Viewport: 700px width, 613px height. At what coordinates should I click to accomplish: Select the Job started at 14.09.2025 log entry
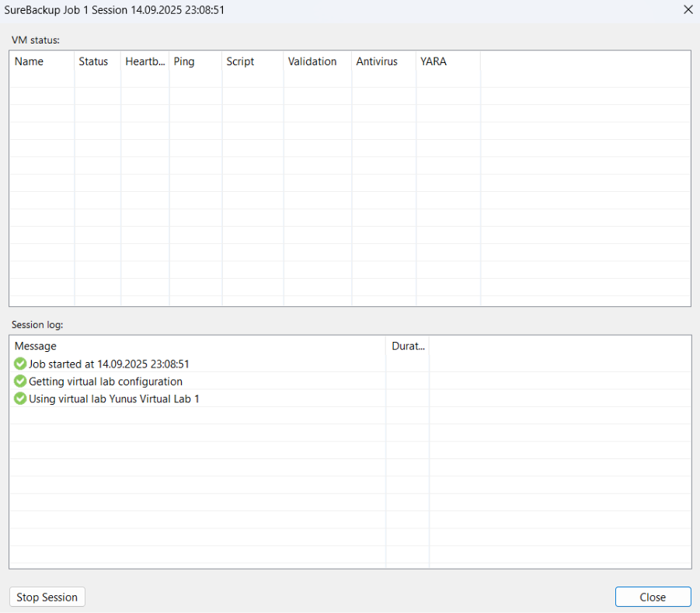(x=109, y=364)
